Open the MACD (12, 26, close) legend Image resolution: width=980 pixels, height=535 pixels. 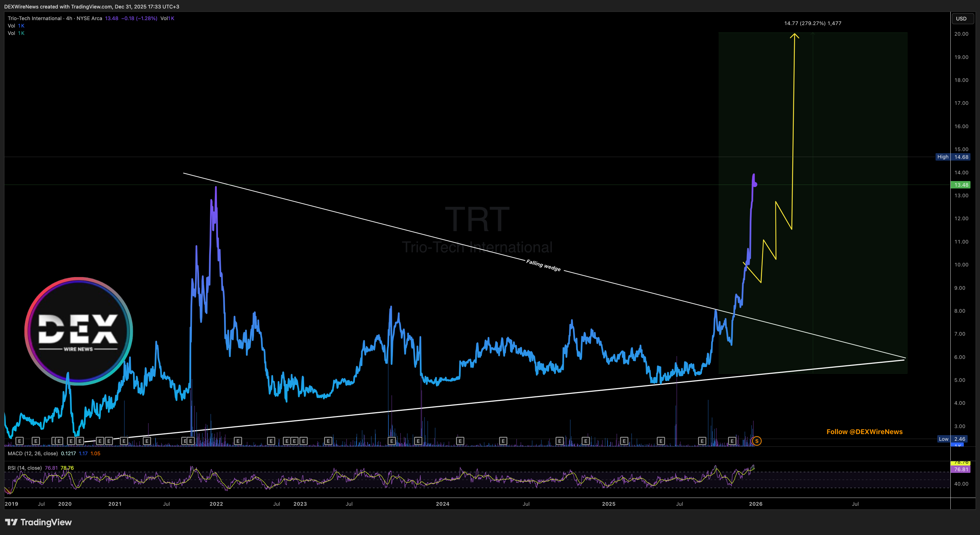tap(33, 453)
